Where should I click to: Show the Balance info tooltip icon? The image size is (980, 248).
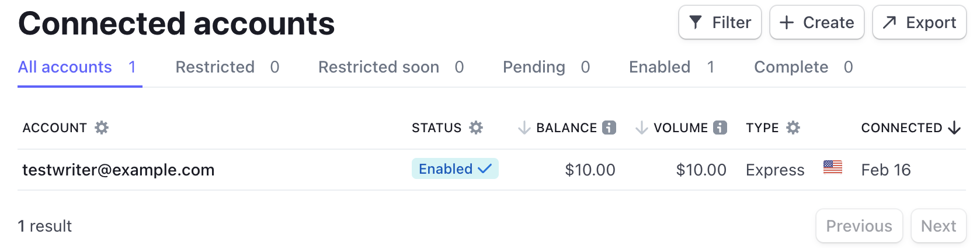[x=609, y=128]
